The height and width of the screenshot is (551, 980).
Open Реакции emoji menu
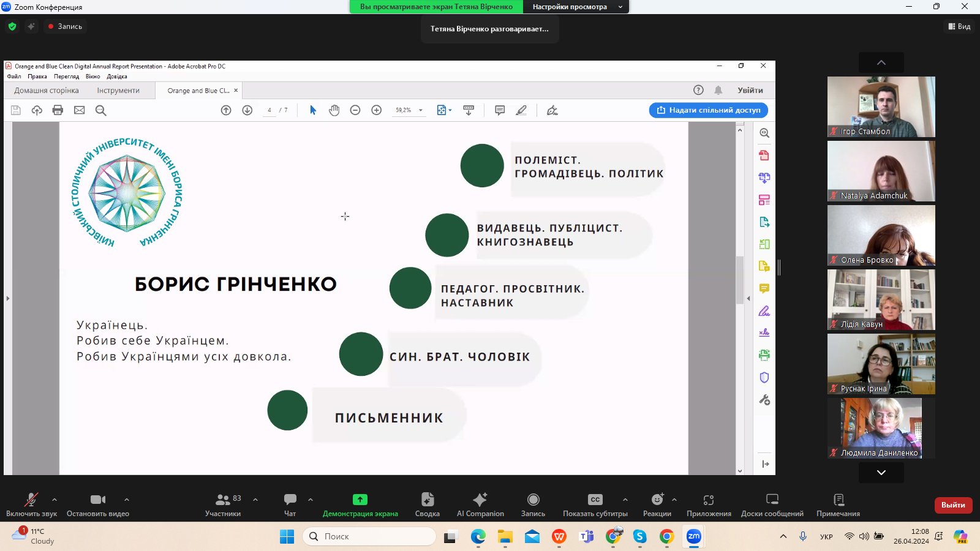657,504
